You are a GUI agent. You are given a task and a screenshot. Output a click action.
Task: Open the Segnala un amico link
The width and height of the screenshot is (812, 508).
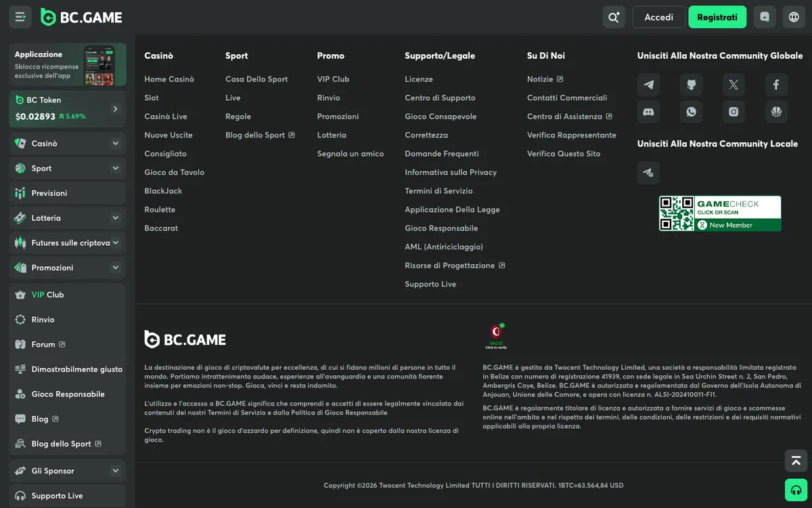pos(351,154)
